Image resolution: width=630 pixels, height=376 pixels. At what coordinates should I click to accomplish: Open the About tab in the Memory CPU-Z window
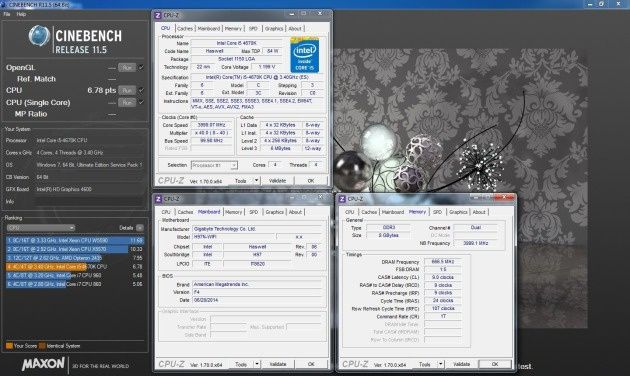click(479, 212)
